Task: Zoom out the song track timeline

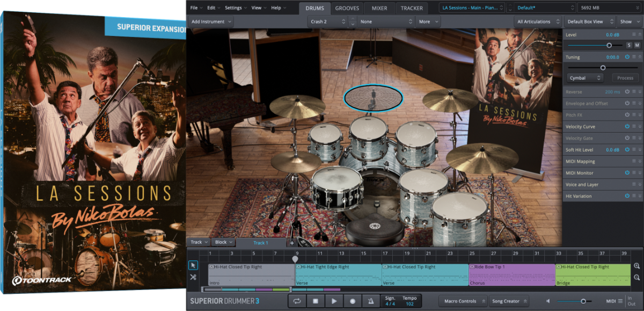Action: (636, 277)
